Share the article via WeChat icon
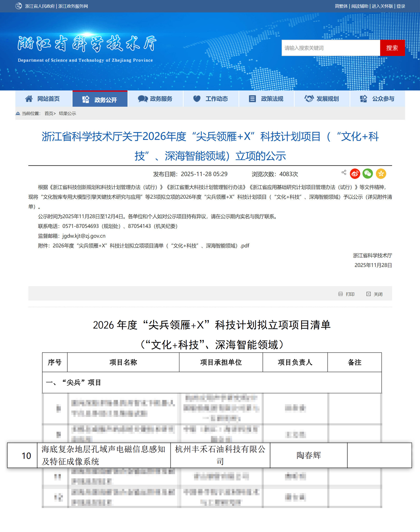 pyautogui.click(x=368, y=174)
